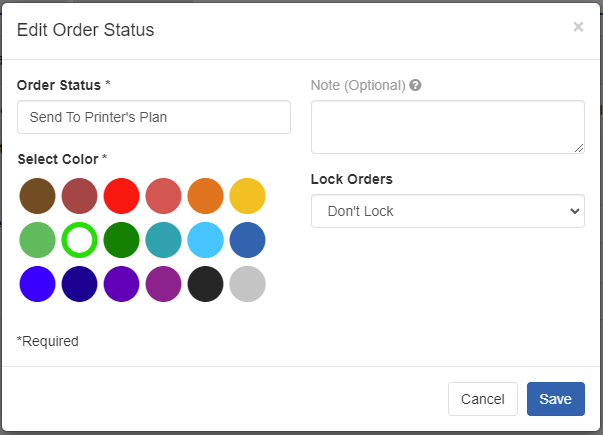Save the order status changes
Screen dimensions: 603x435
(x=556, y=399)
